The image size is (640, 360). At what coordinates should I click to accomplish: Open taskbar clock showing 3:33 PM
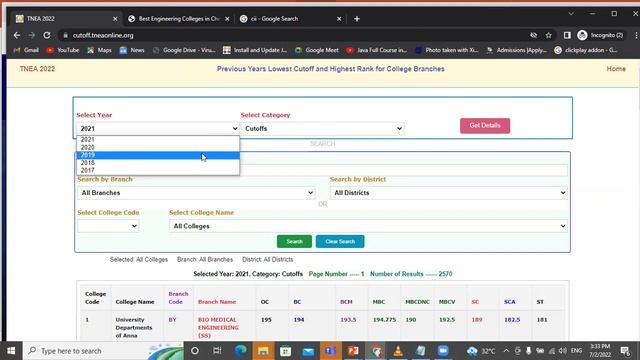(600, 351)
